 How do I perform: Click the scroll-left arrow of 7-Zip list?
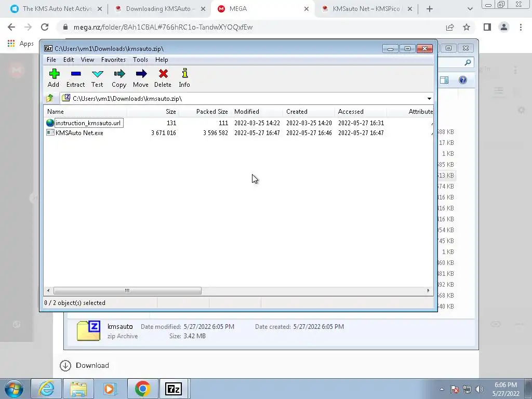(48, 290)
